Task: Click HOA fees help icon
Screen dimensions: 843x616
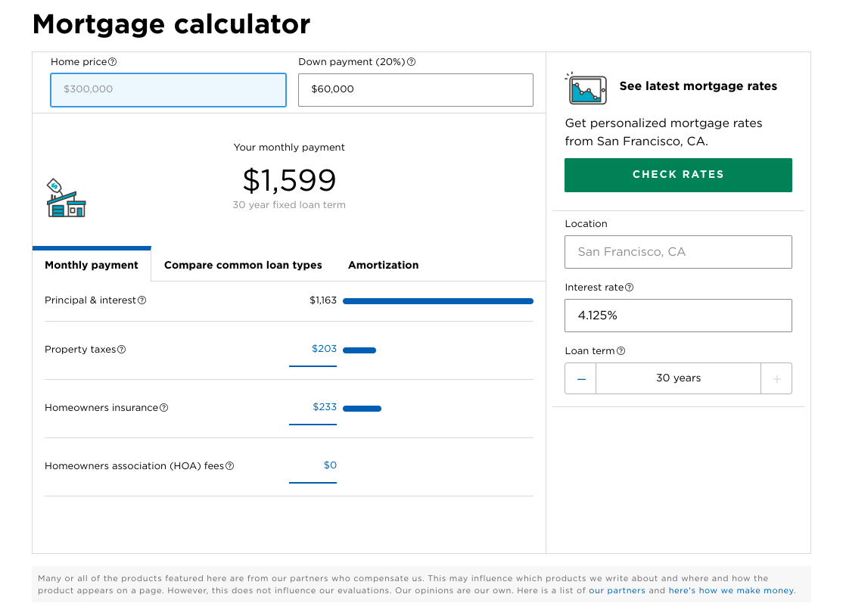Action: pyautogui.click(x=230, y=466)
